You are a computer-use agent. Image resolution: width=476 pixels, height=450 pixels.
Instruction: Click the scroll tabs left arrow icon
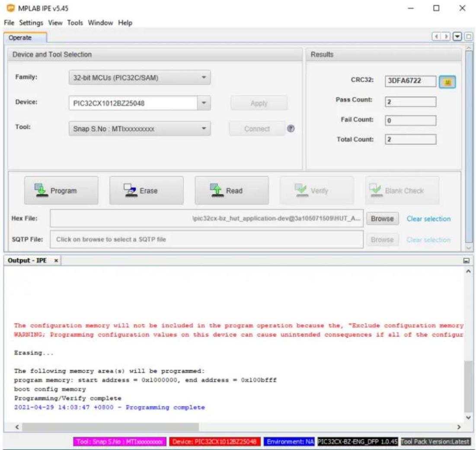(x=436, y=37)
